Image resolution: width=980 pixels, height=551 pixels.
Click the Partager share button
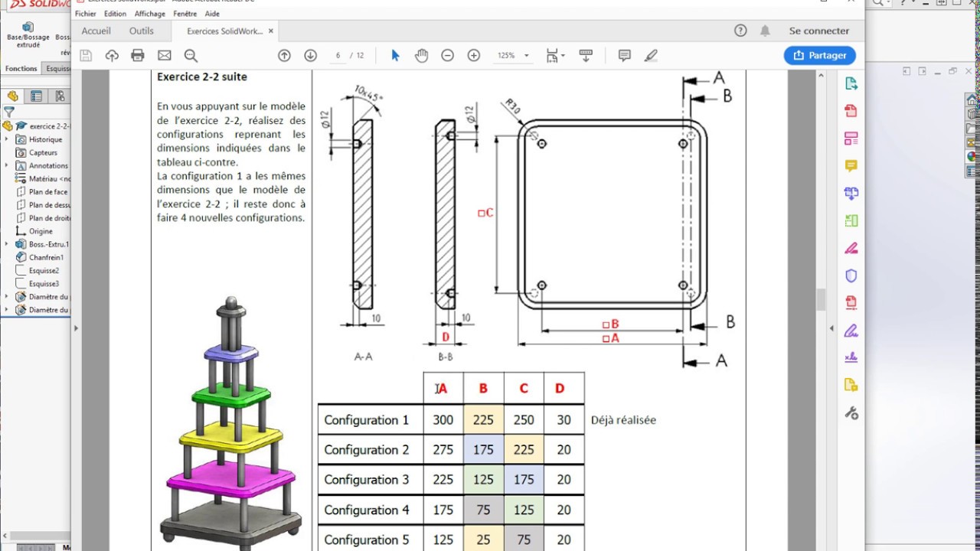point(820,55)
